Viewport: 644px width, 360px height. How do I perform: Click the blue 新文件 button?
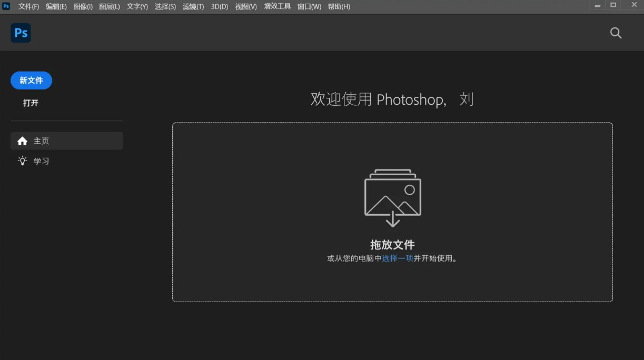pos(31,81)
